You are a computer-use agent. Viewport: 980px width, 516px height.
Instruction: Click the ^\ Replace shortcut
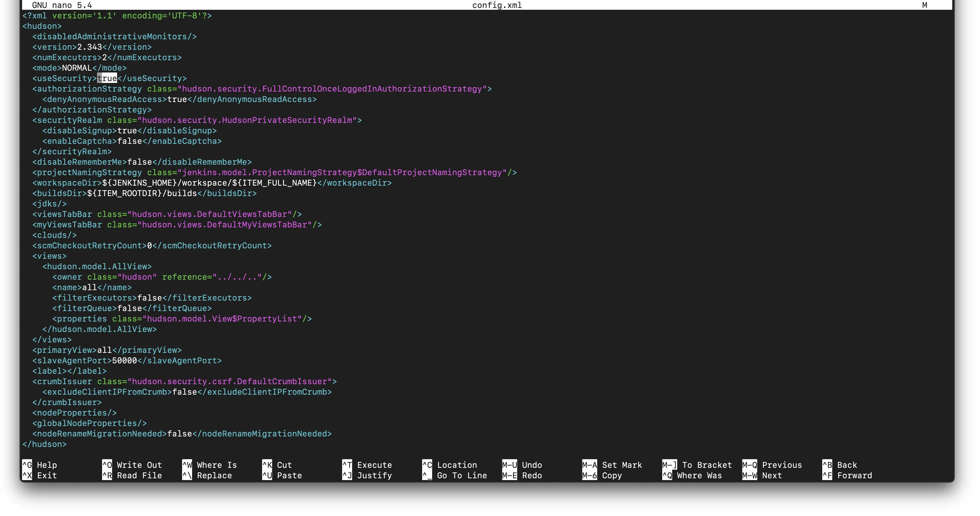pos(207,475)
